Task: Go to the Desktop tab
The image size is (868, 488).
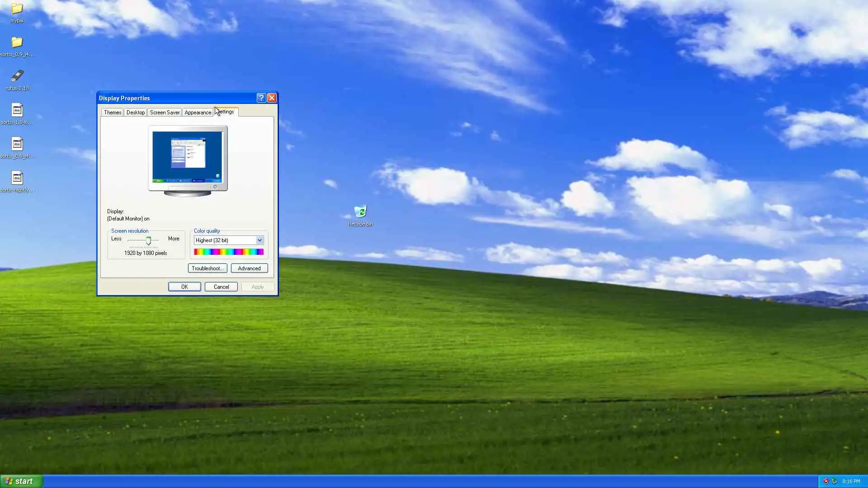Action: 135,113
